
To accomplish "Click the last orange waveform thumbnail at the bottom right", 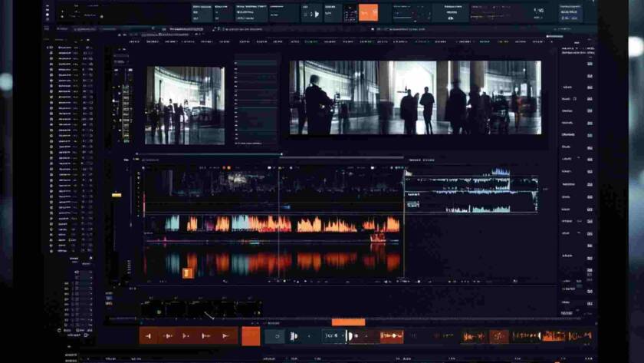I will (x=580, y=337).
